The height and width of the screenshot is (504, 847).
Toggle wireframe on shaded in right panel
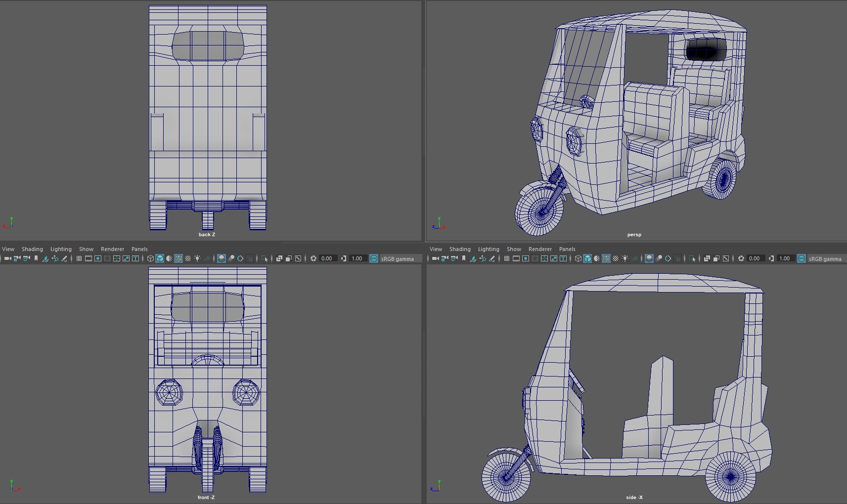coord(606,258)
